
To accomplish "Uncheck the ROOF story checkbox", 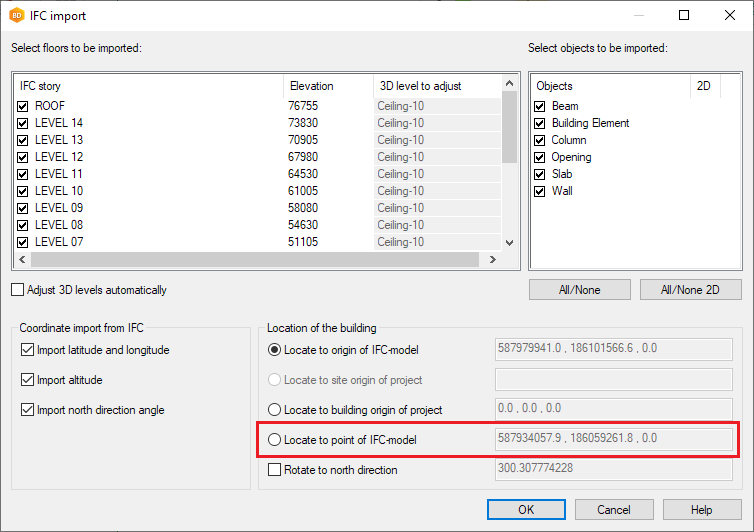I will (23, 106).
